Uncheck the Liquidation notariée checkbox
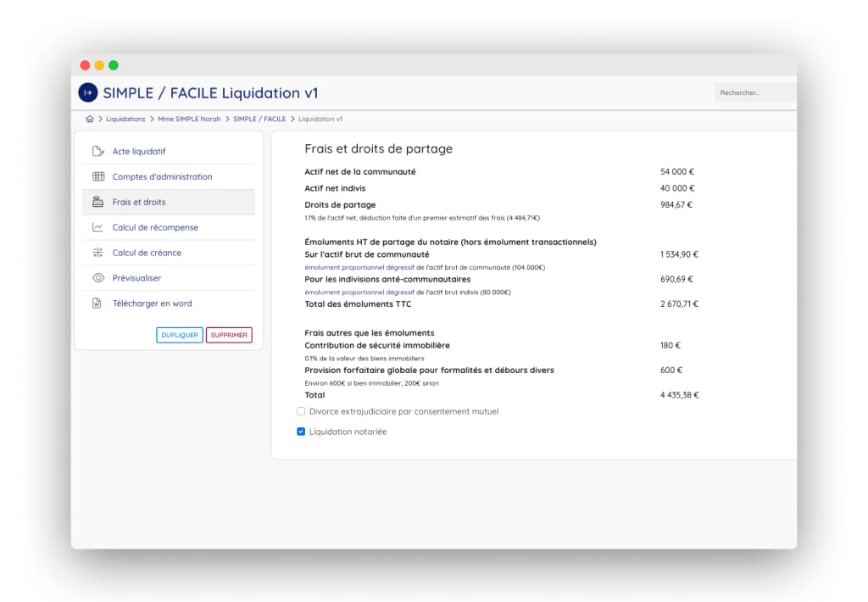The image size is (868, 602). (301, 432)
